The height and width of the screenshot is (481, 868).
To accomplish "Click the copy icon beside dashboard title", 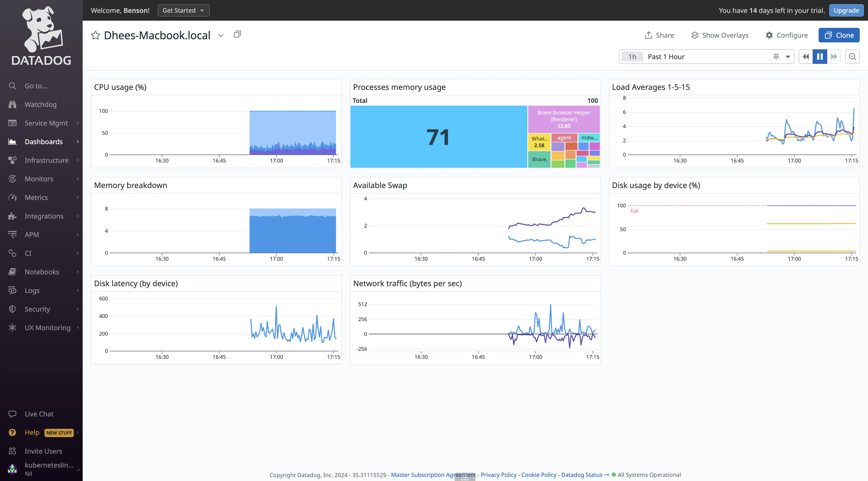I will (x=237, y=34).
